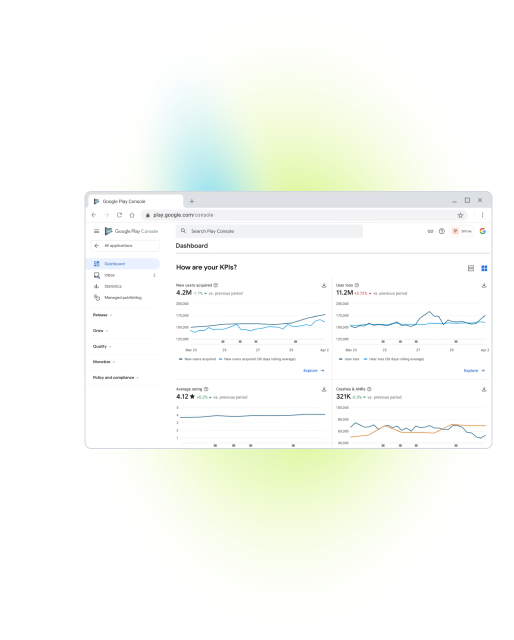The width and height of the screenshot is (514, 640).
Task: Open the Dashboard sidebar item
Action: tap(123, 264)
